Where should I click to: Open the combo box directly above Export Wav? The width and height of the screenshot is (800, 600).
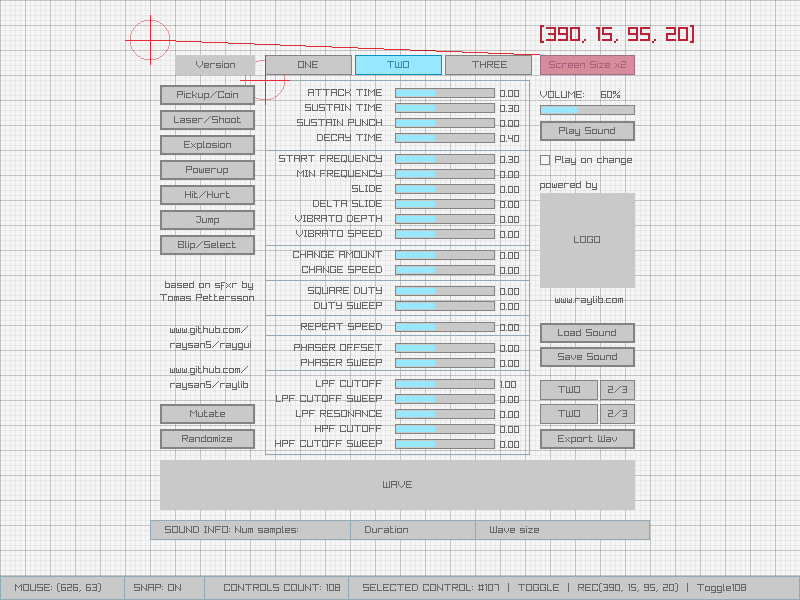coord(569,414)
